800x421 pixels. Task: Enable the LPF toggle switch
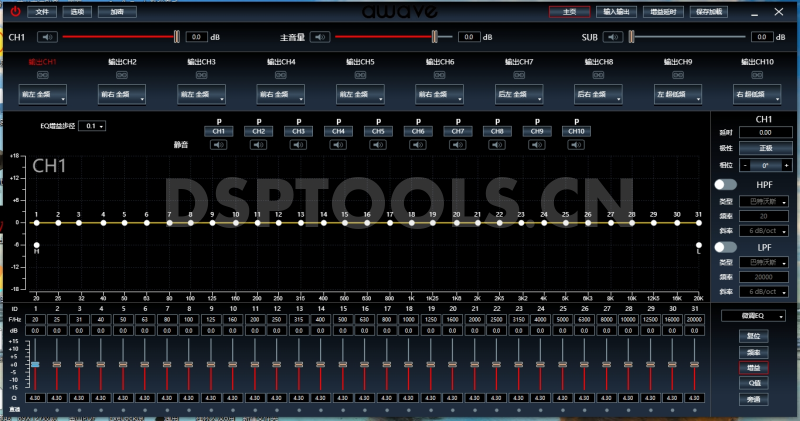pyautogui.click(x=725, y=247)
